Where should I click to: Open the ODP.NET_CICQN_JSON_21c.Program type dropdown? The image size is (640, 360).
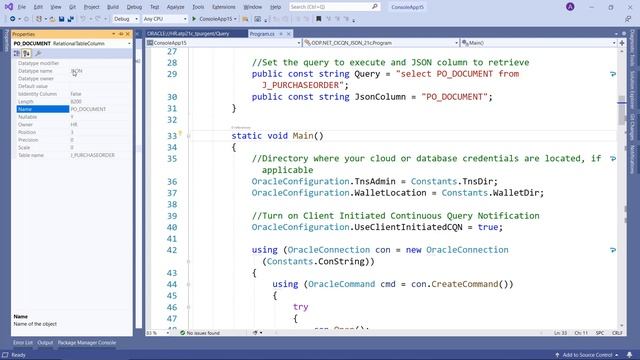click(381, 43)
